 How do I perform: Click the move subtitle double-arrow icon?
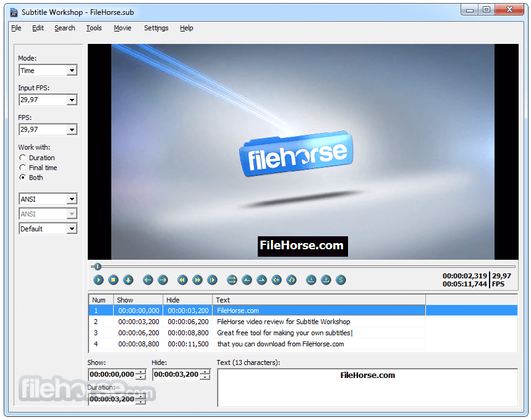(232, 280)
